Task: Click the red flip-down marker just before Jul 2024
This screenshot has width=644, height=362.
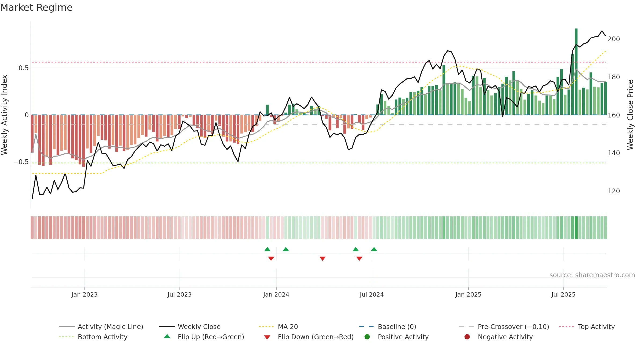Action: point(359,258)
